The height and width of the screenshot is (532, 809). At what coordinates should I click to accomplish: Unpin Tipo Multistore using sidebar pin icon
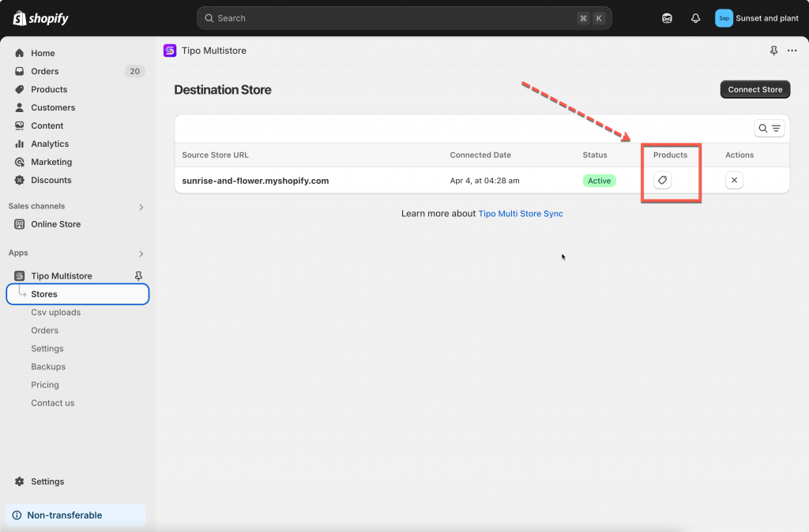click(x=138, y=275)
